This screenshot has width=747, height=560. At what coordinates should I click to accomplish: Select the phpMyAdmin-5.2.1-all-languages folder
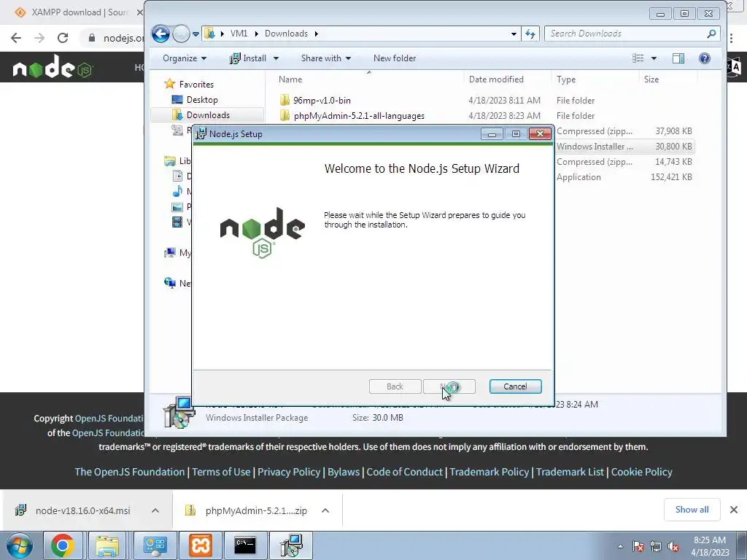(359, 116)
